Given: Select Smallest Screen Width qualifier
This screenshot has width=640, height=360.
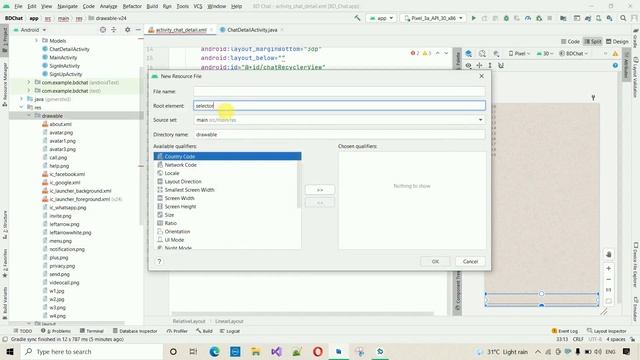Looking at the screenshot, I should pyautogui.click(x=227, y=190).
